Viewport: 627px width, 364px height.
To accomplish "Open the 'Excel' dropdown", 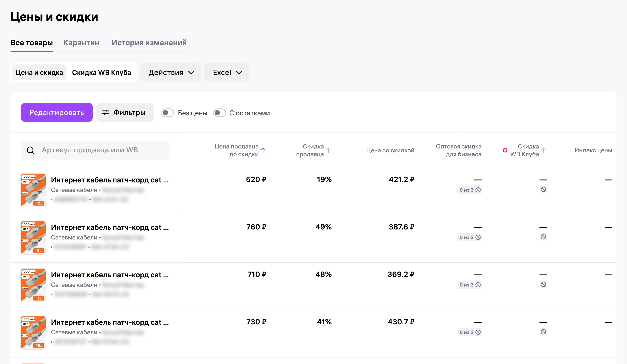I will point(226,72).
